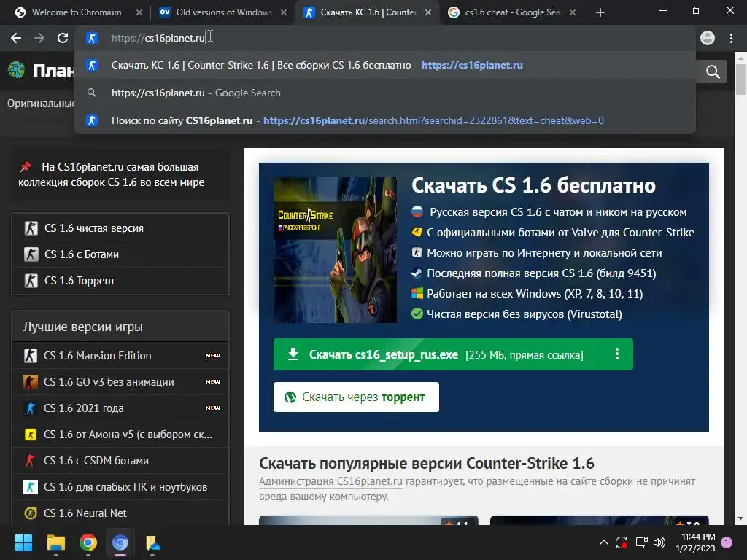This screenshot has width=747, height=560.
Task: Go back to the previous page
Action: [x=16, y=38]
